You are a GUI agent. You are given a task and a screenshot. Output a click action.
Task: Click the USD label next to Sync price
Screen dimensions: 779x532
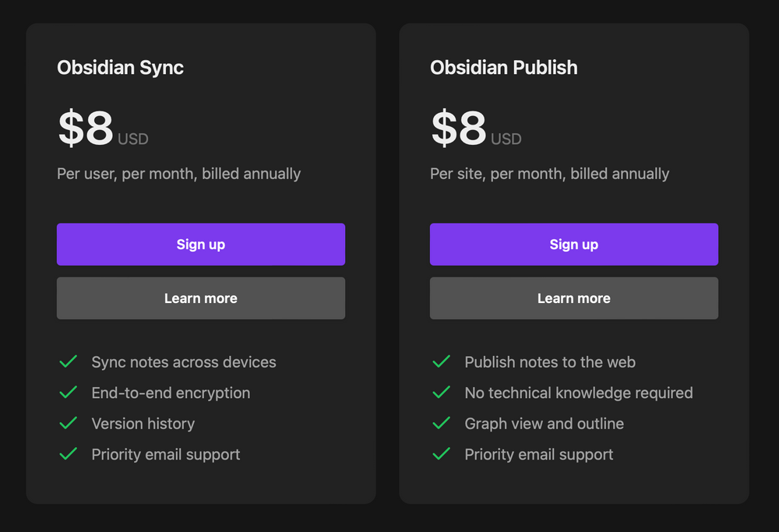pos(132,139)
